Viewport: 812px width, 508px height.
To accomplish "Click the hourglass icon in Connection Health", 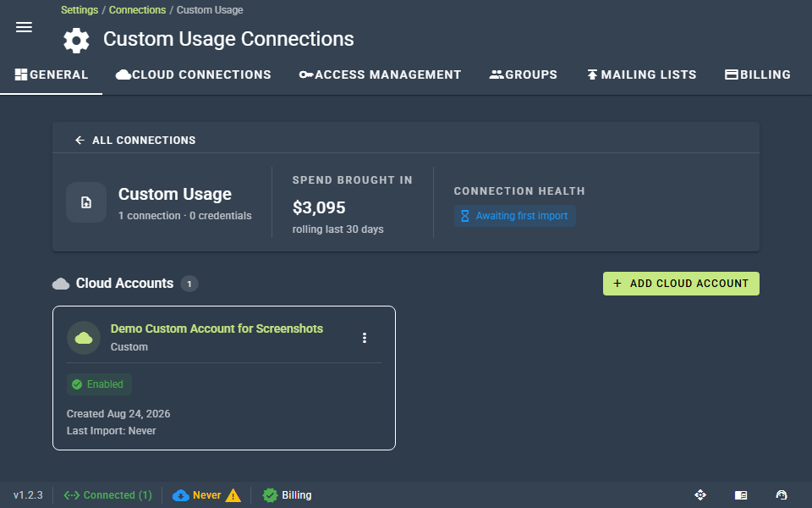I will 465,216.
